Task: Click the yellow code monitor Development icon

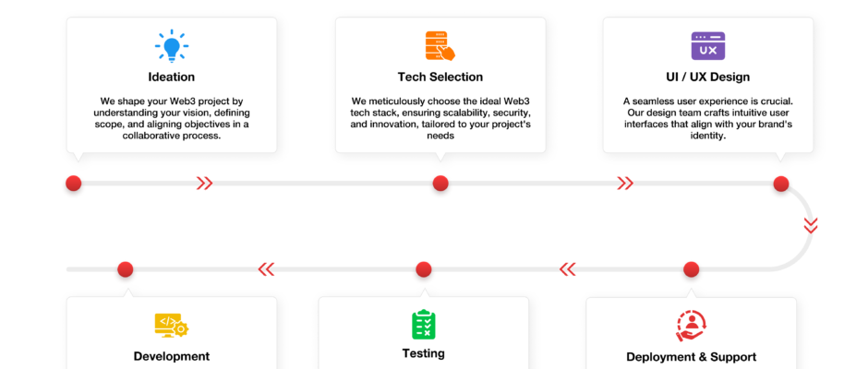Action: tap(172, 326)
